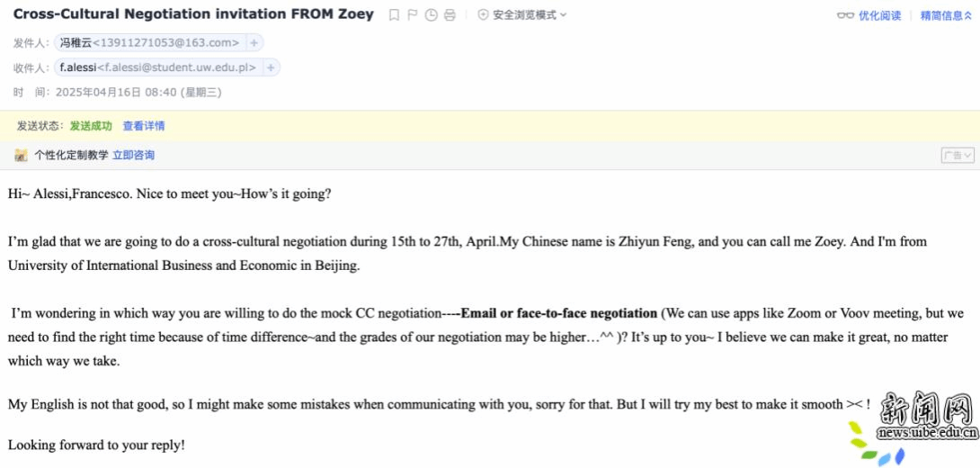Click the email subject title

click(x=193, y=13)
